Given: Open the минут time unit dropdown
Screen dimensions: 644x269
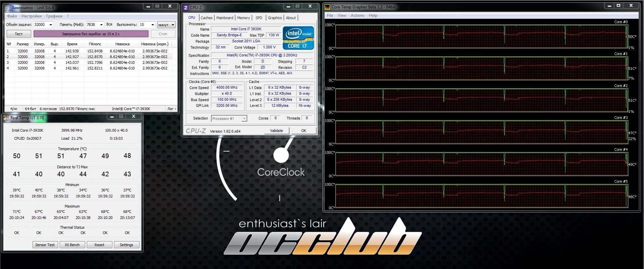Looking at the screenshot, I should 166,25.
